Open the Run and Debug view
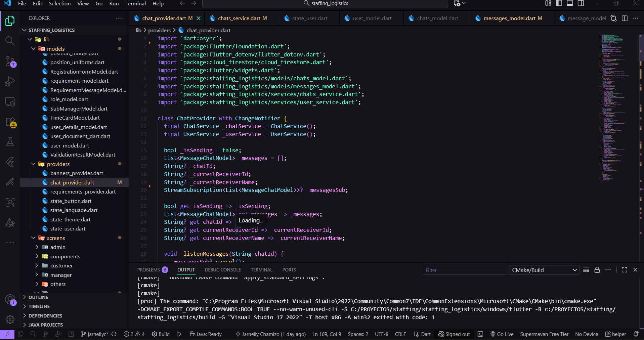Viewport: 644px width, 340px height. (x=10, y=82)
